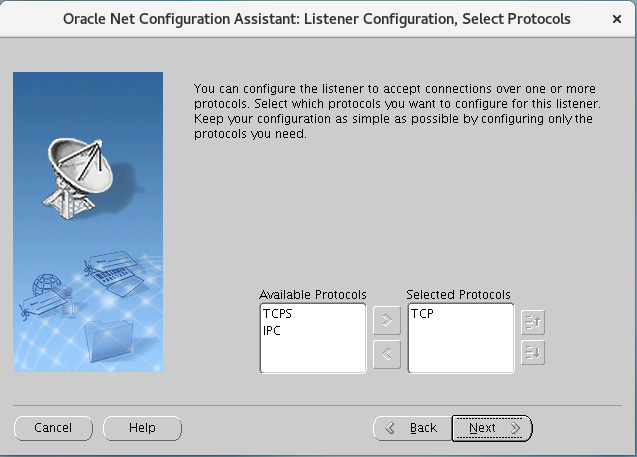Select TCPS in Available Protocols
This screenshot has width=637, height=457.
tap(277, 314)
